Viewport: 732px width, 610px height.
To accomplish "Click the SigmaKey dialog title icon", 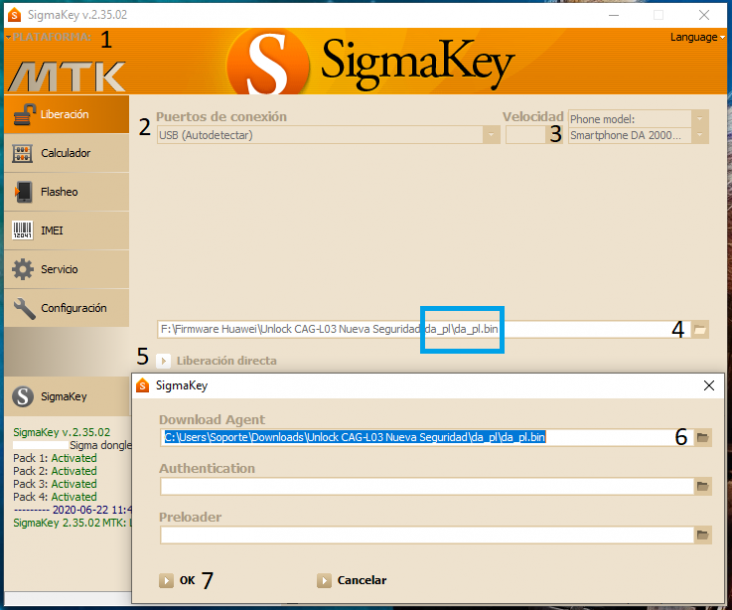I will pyautogui.click(x=142, y=386).
